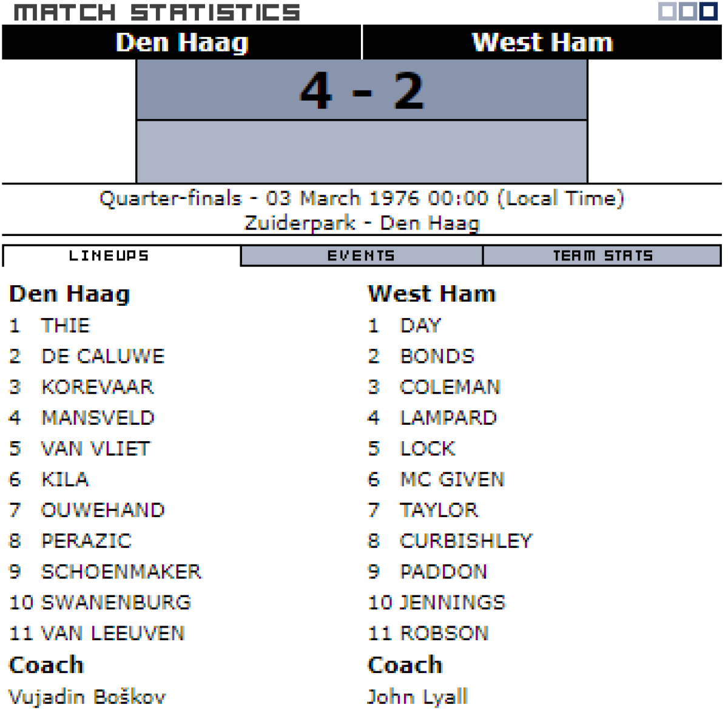The image size is (728, 710).
Task: Open CURBISHLEY player entry
Action: point(465,541)
